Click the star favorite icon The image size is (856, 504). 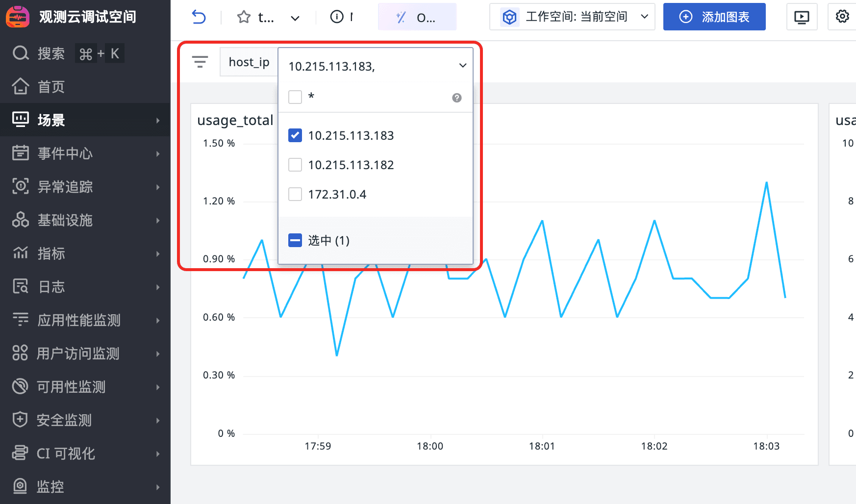coord(243,17)
